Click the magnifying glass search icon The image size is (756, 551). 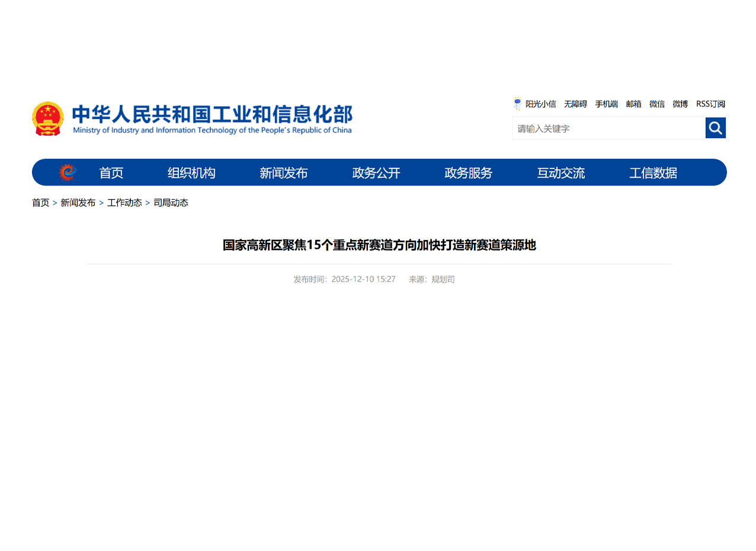(x=715, y=128)
